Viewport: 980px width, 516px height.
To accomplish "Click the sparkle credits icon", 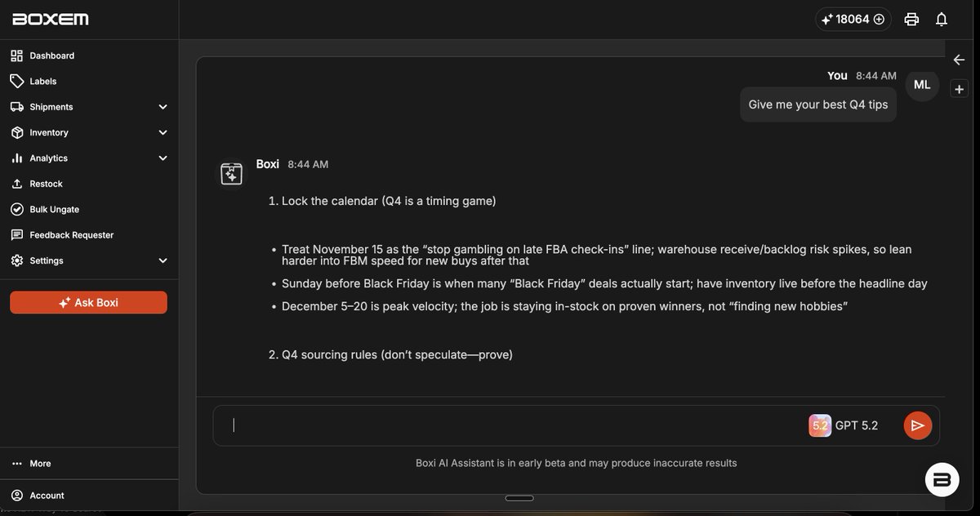I will (826, 19).
